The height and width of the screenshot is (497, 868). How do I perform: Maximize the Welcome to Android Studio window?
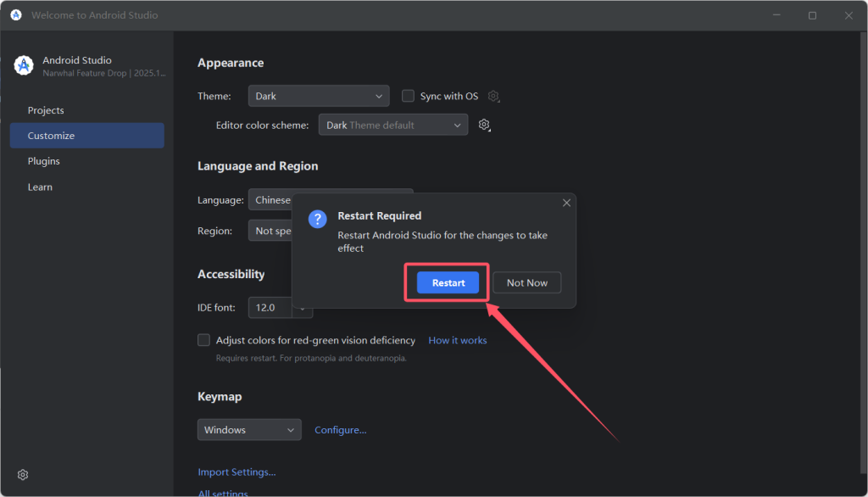[812, 15]
